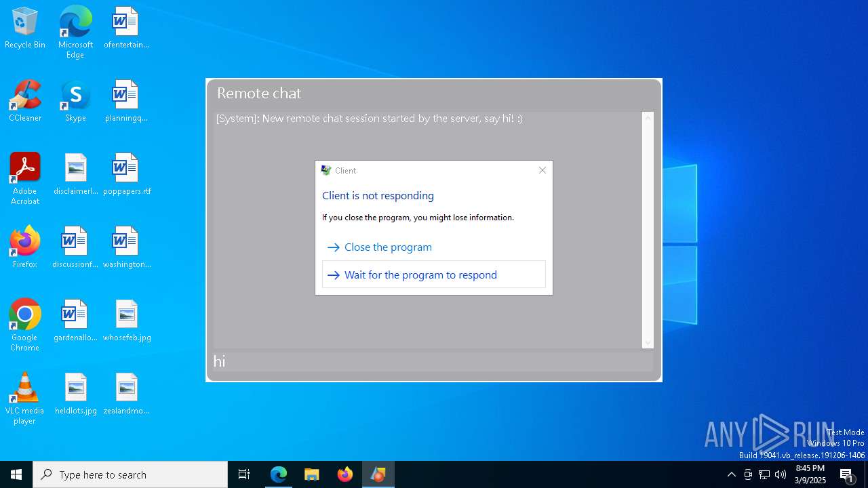Open the network status tray icon

click(x=764, y=474)
